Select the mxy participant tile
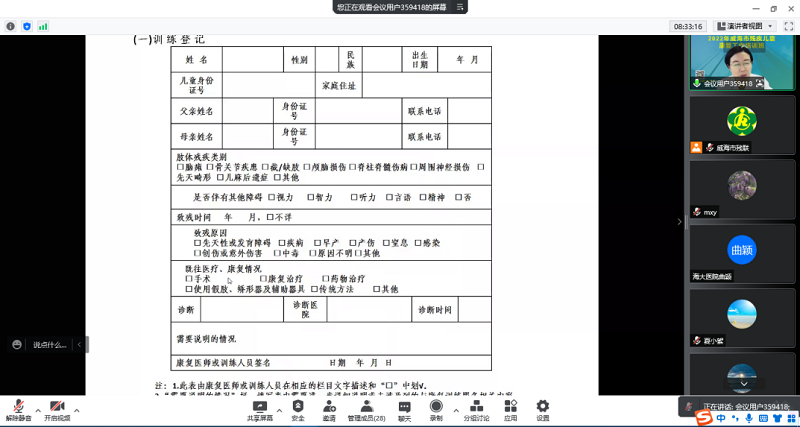The width and height of the screenshot is (800, 427). click(x=742, y=189)
